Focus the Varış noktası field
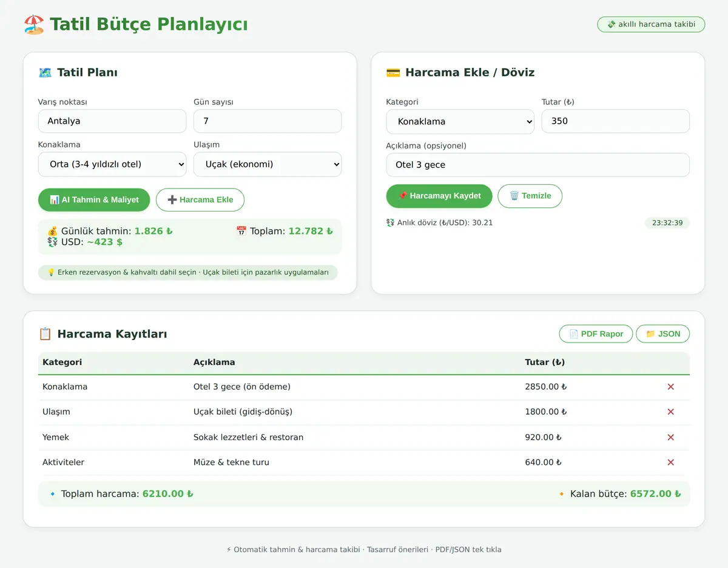The height and width of the screenshot is (568, 728). click(112, 121)
